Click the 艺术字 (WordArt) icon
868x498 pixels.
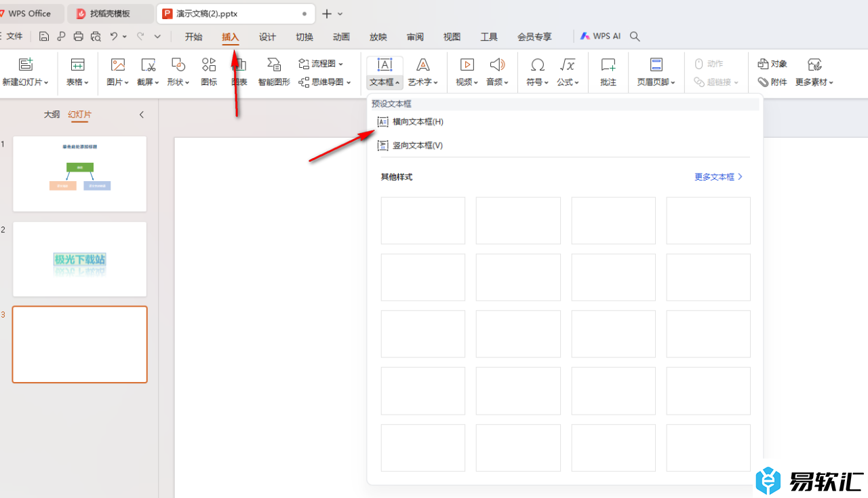tap(423, 64)
